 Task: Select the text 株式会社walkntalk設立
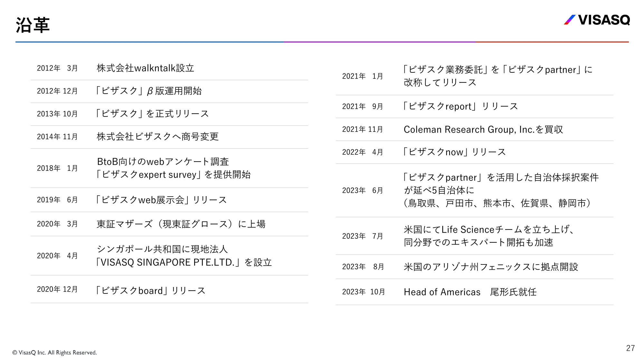[x=146, y=68]
